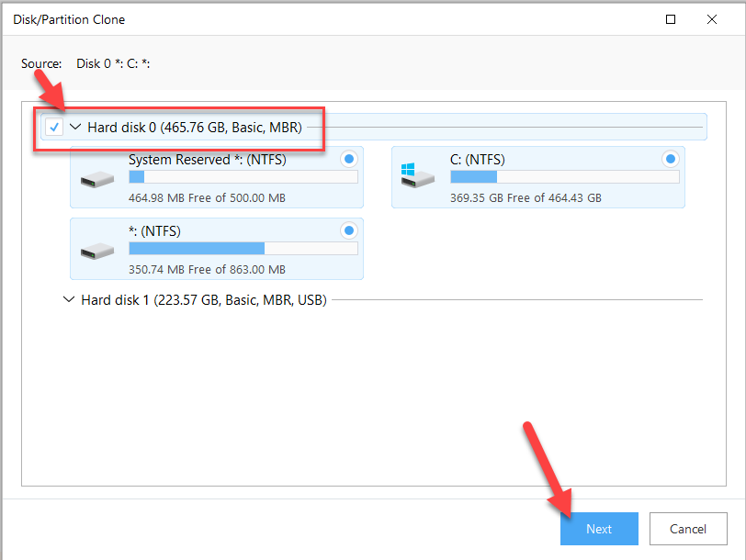Click the System Reserved drive icon

tap(97, 180)
